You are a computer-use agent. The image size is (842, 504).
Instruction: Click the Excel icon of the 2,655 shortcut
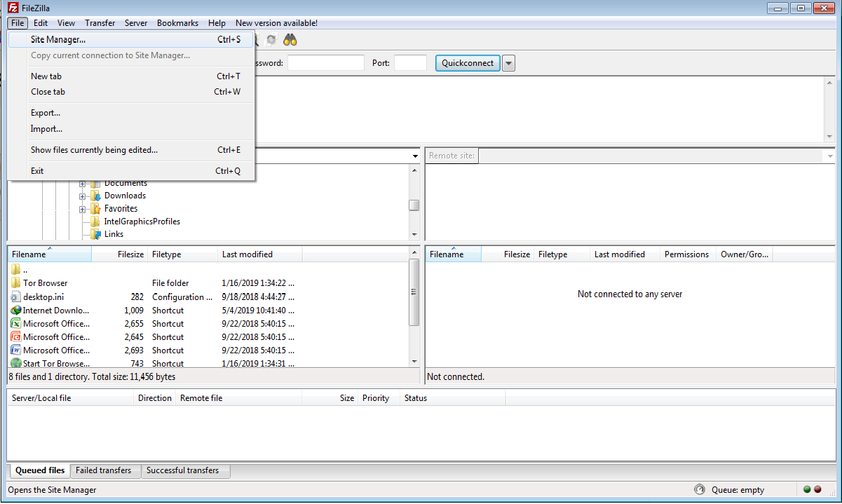16,323
